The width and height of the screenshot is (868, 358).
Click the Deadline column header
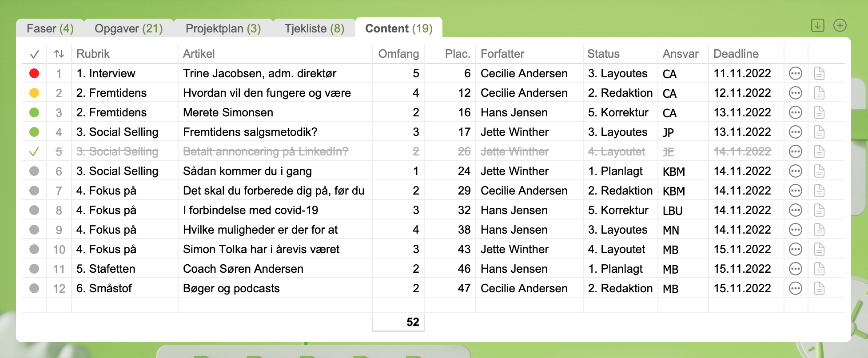pyautogui.click(x=736, y=54)
